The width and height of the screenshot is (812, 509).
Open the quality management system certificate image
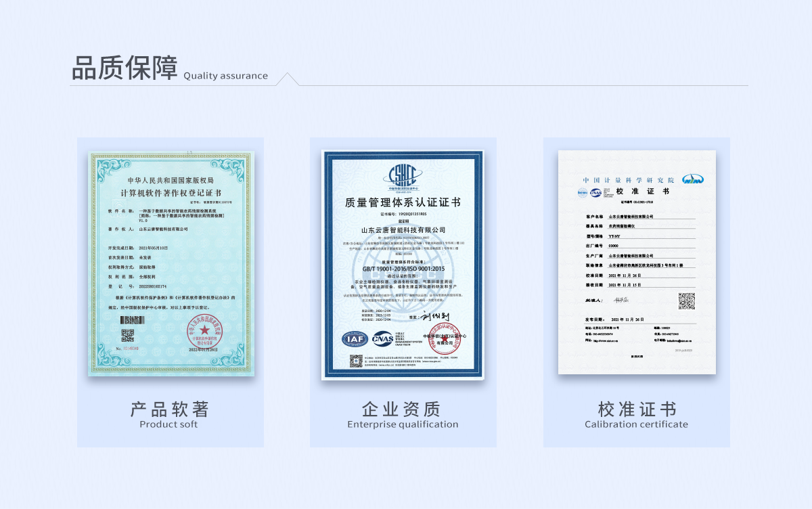tap(403, 264)
